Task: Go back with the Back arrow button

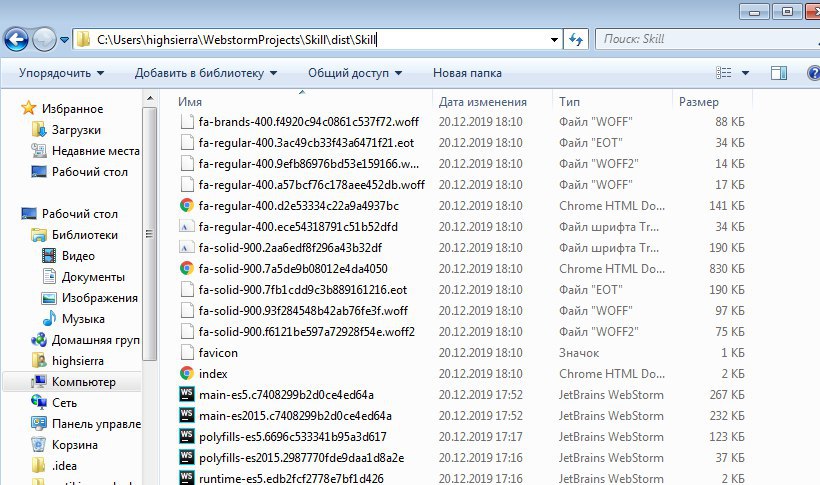Action: 16,39
